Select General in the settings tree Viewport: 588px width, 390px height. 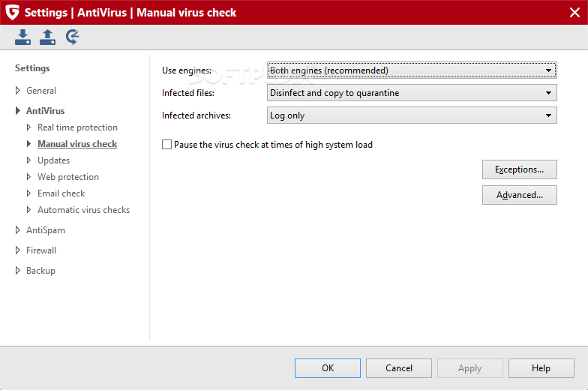(x=41, y=90)
